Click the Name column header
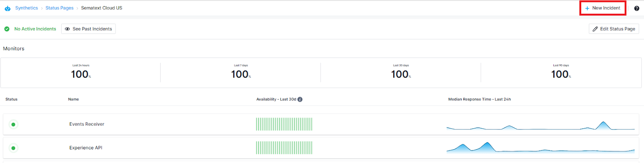This screenshot has width=644, height=163. coord(73,99)
